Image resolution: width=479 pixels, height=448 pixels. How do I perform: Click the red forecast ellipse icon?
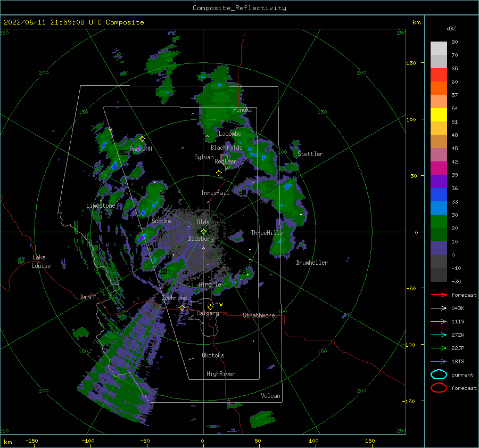point(439,388)
